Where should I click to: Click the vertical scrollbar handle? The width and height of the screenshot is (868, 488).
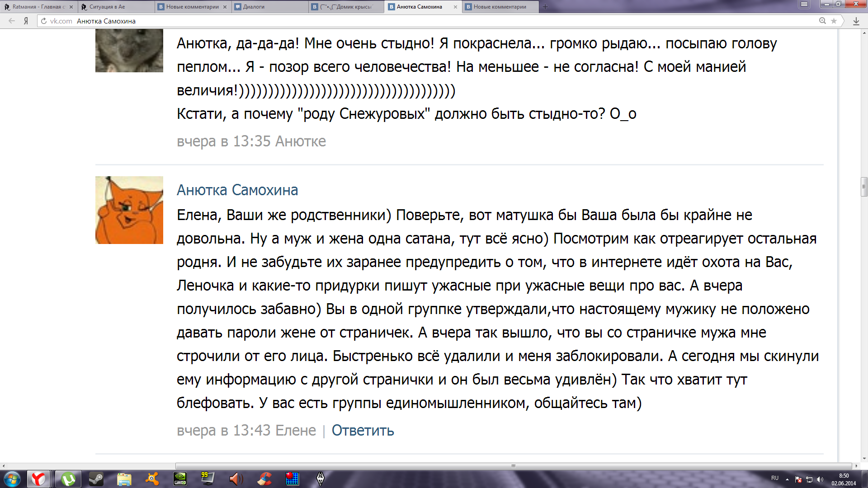coord(864,187)
